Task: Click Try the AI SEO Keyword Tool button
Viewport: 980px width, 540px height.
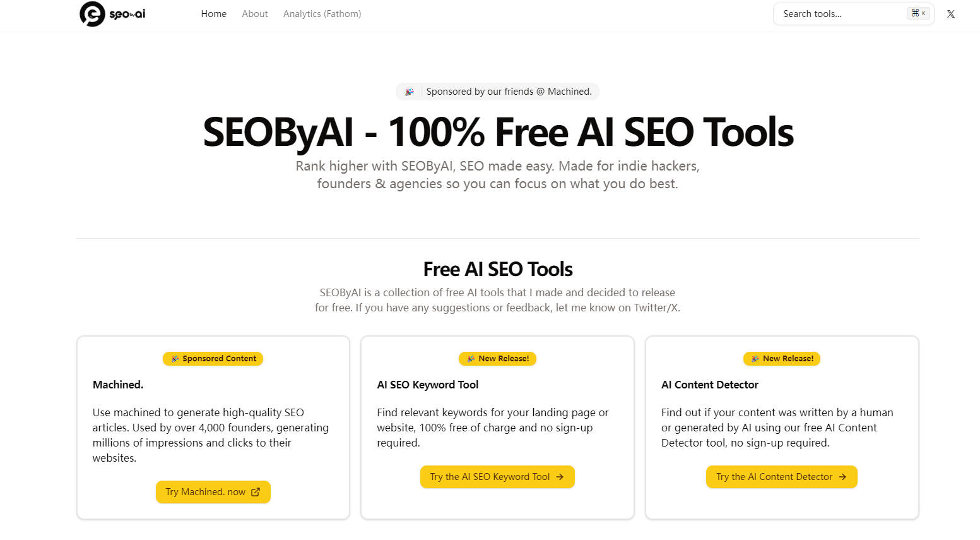Action: (x=497, y=477)
